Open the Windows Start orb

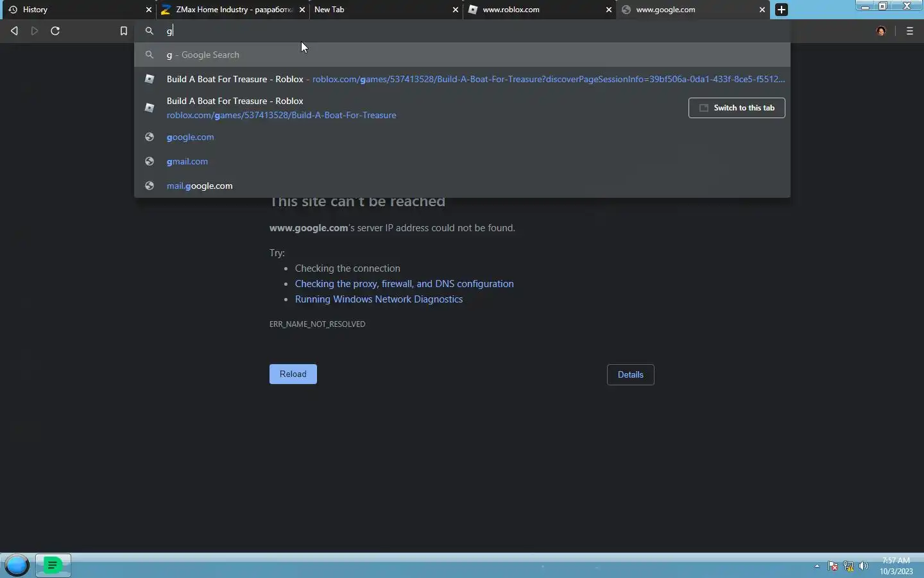[17, 565]
